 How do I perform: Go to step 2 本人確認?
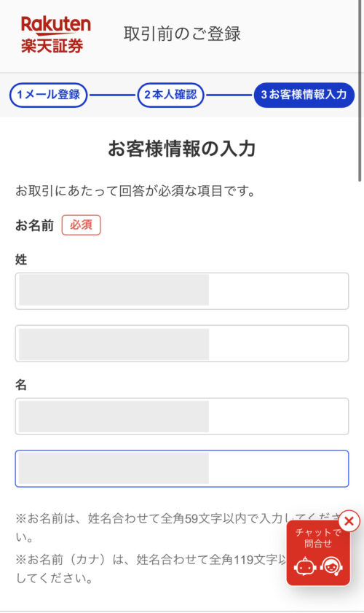170,95
